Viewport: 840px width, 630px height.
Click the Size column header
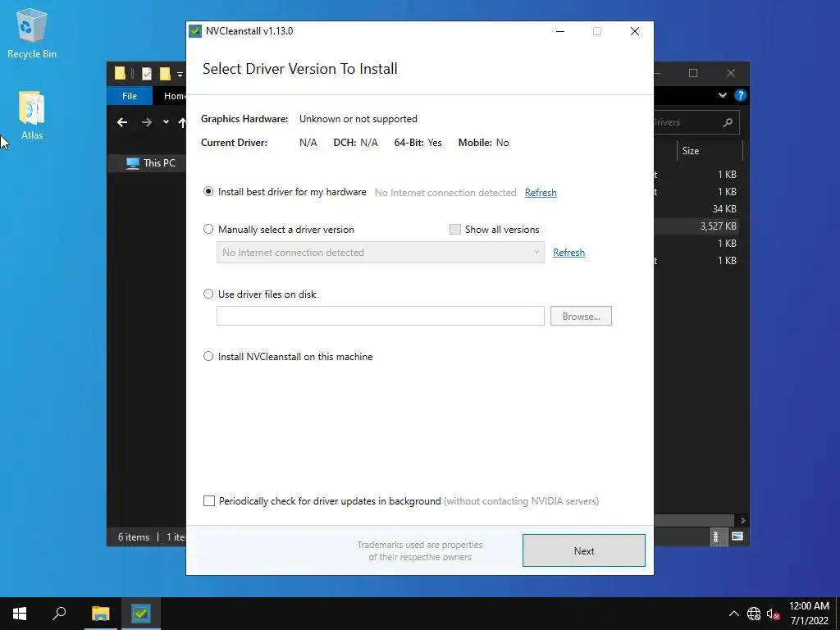709,151
